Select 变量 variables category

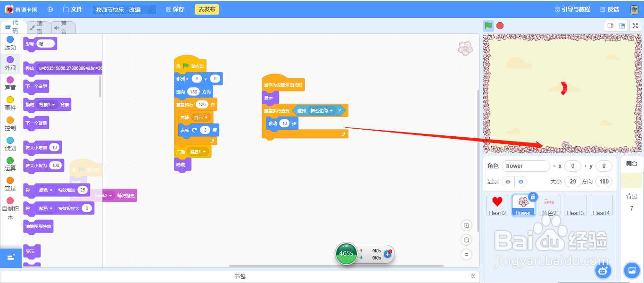click(x=10, y=184)
